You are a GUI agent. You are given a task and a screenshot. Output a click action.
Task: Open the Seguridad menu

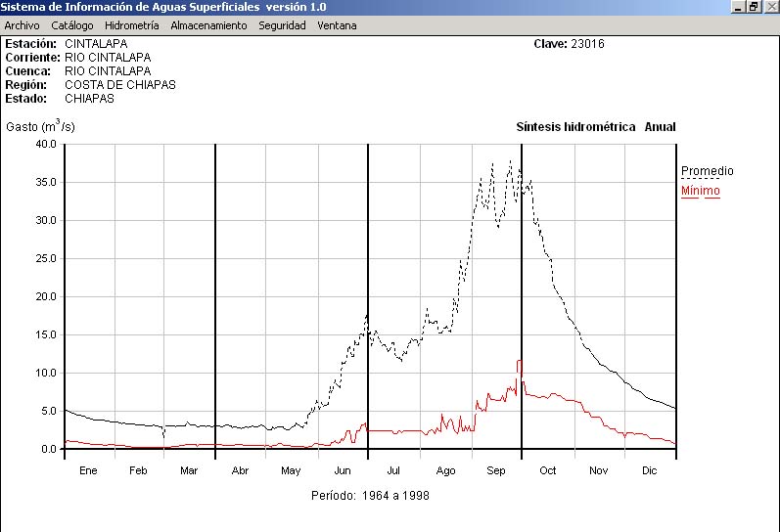point(282,25)
